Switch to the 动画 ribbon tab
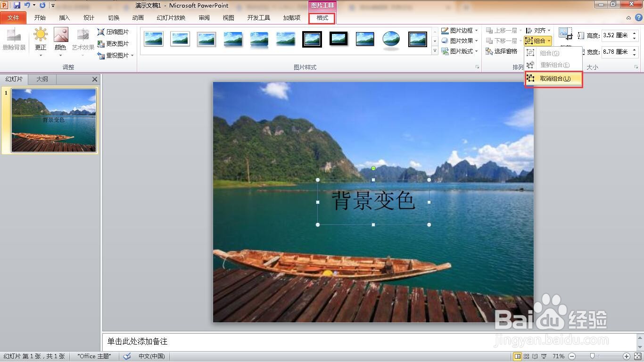 point(138,18)
